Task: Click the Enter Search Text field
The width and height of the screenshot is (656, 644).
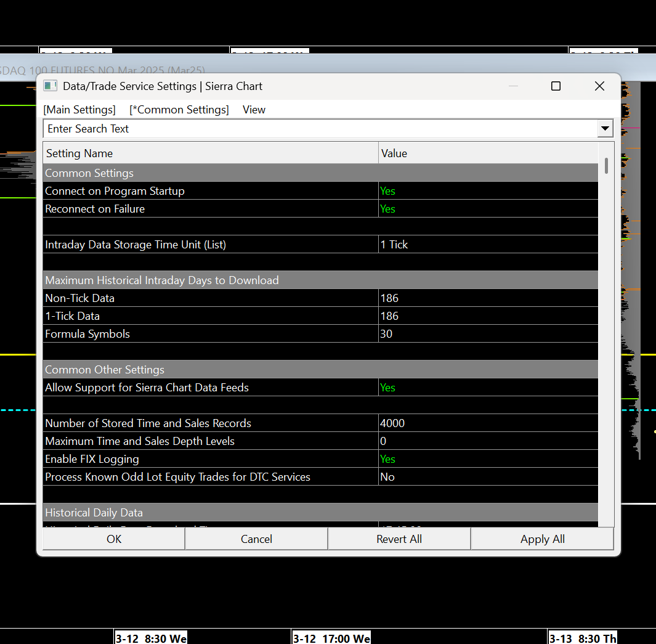Action: (x=320, y=128)
